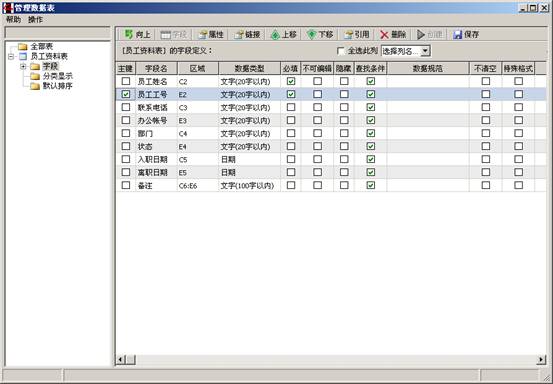This screenshot has height=384, width=553.
Task: Select the 分类显示 folder
Action: coord(57,76)
